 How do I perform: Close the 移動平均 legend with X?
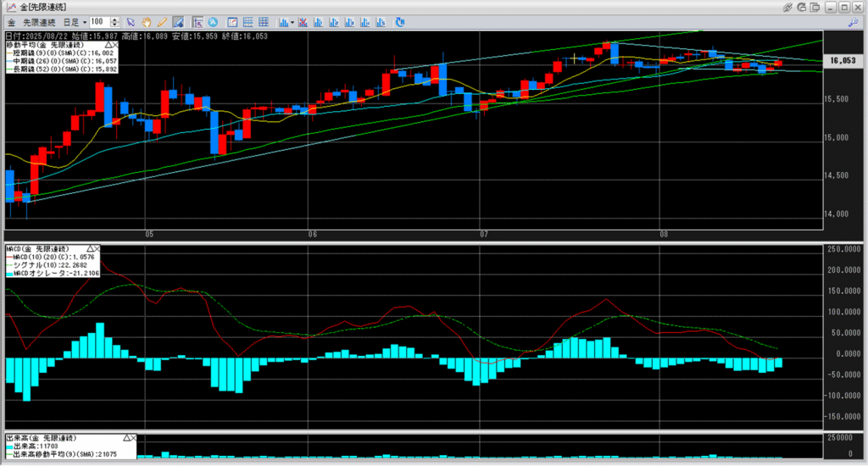pos(114,44)
